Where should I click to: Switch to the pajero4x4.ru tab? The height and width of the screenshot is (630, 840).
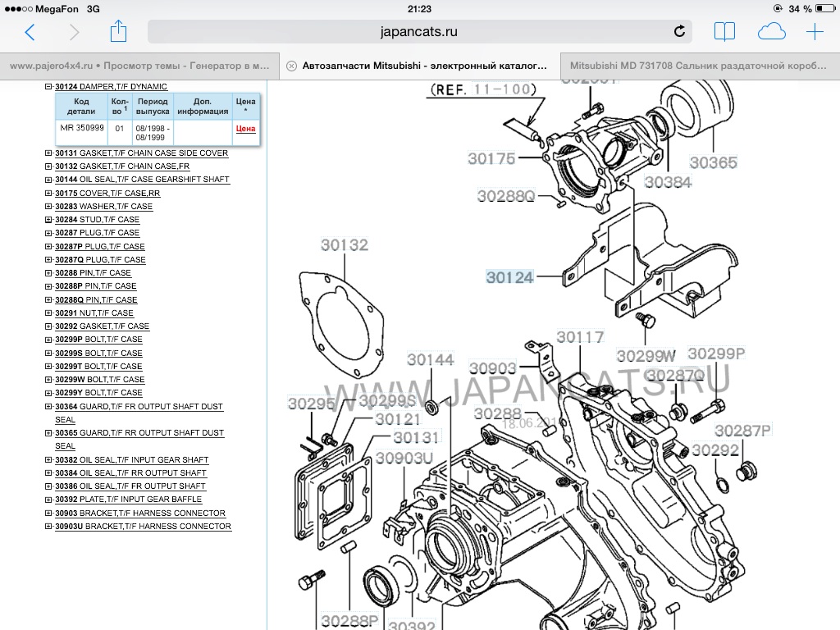(139, 65)
